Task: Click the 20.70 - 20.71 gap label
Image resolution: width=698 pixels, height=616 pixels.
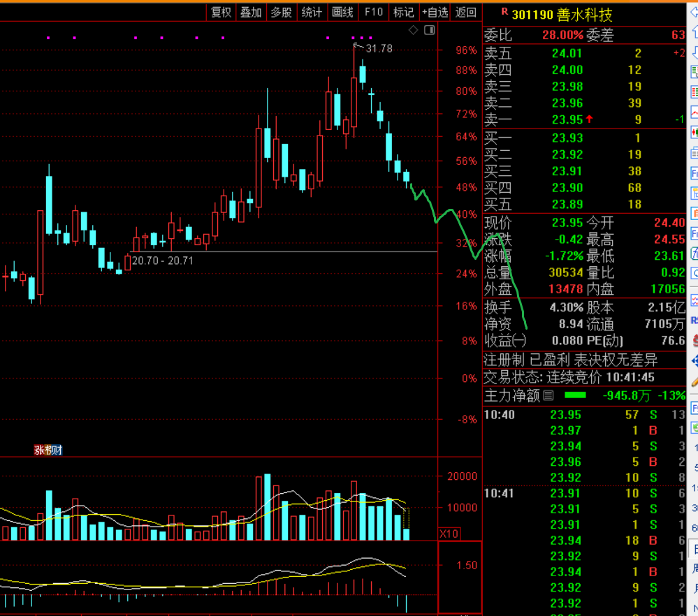Action: tap(163, 261)
